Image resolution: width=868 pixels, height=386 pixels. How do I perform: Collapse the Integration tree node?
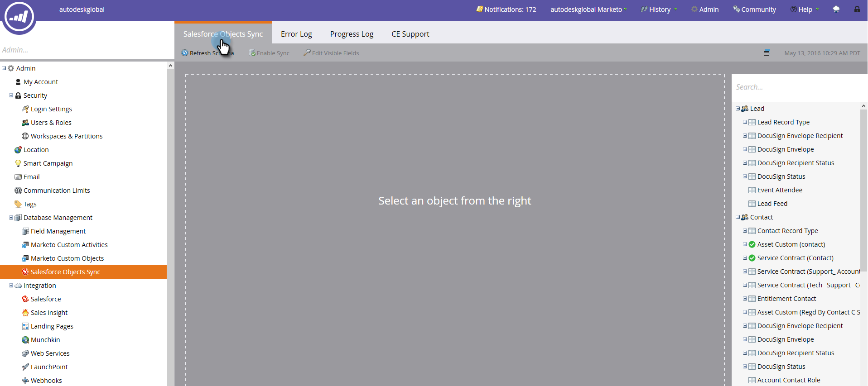[x=11, y=286]
